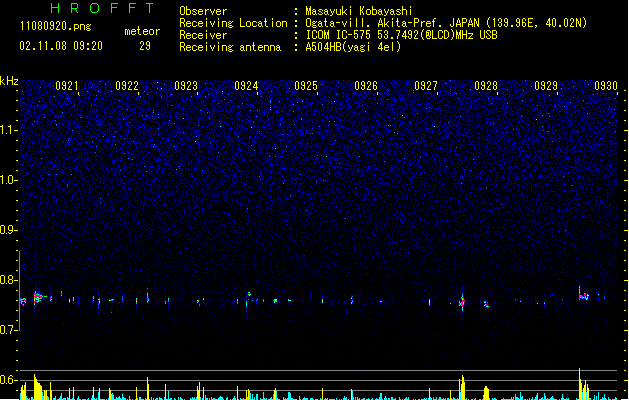Click the 0.6 kHz axis label

click(9, 380)
